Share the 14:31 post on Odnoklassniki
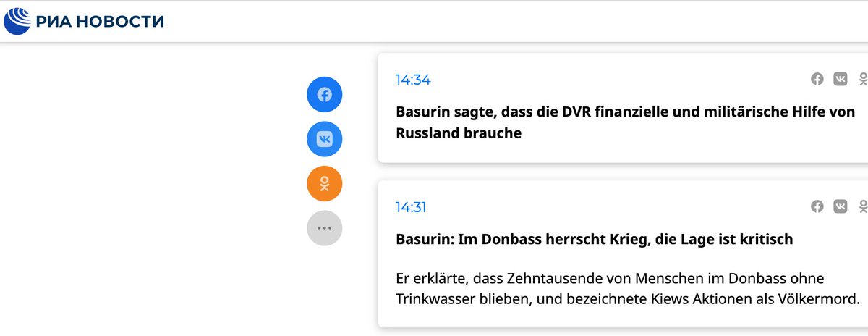868x336 pixels. 862,206
